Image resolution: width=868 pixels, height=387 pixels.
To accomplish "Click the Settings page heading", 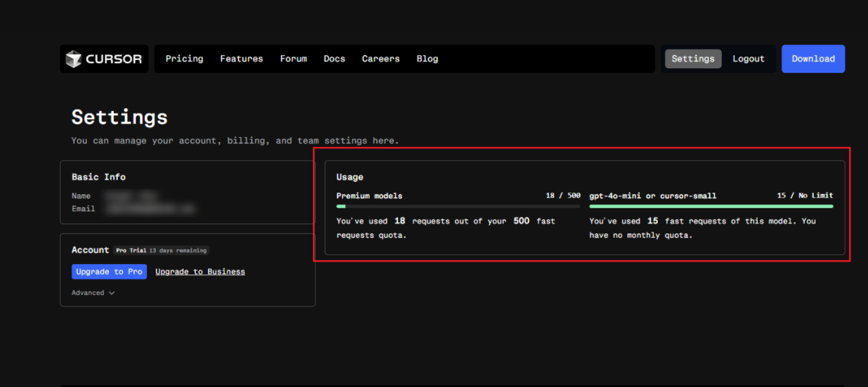I will point(119,117).
